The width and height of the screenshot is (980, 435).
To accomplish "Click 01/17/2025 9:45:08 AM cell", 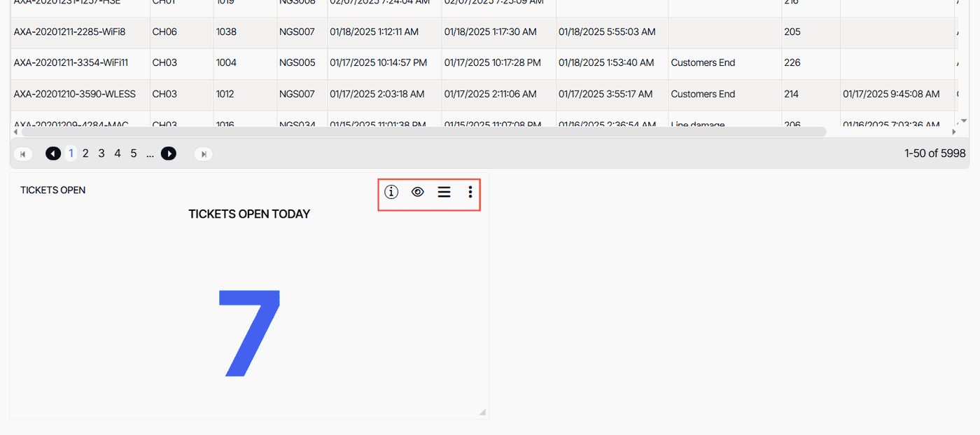I will pos(897,95).
